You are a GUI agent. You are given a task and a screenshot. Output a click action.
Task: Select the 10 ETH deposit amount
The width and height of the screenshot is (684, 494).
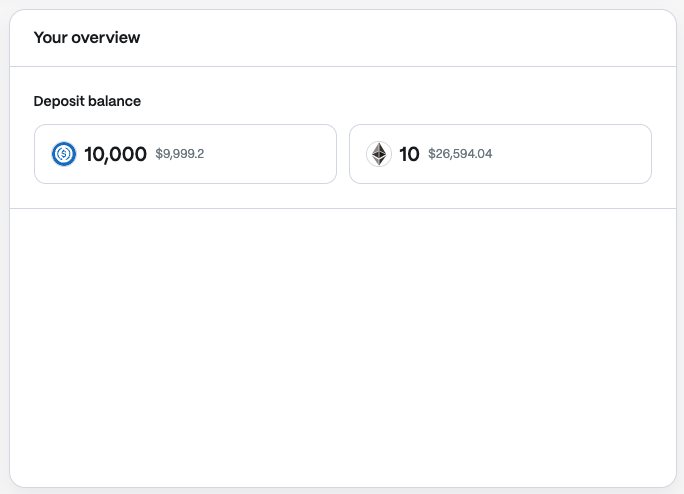409,154
